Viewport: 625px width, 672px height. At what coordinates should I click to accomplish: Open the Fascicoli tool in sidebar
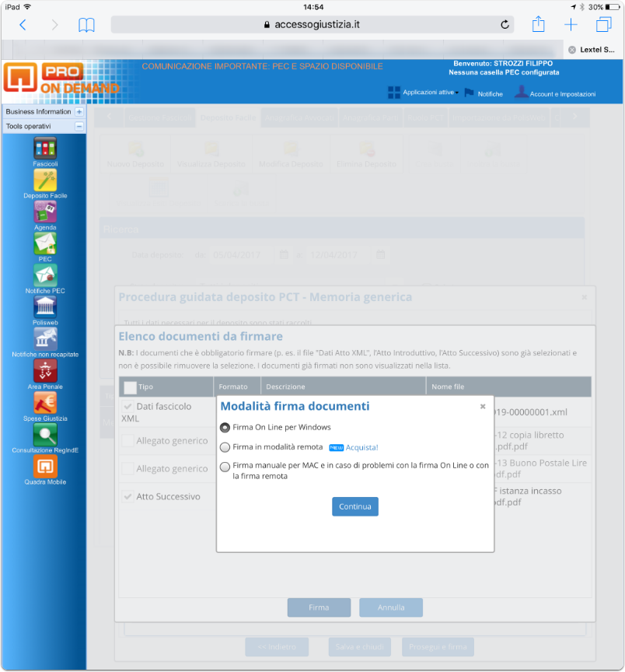pyautogui.click(x=45, y=149)
